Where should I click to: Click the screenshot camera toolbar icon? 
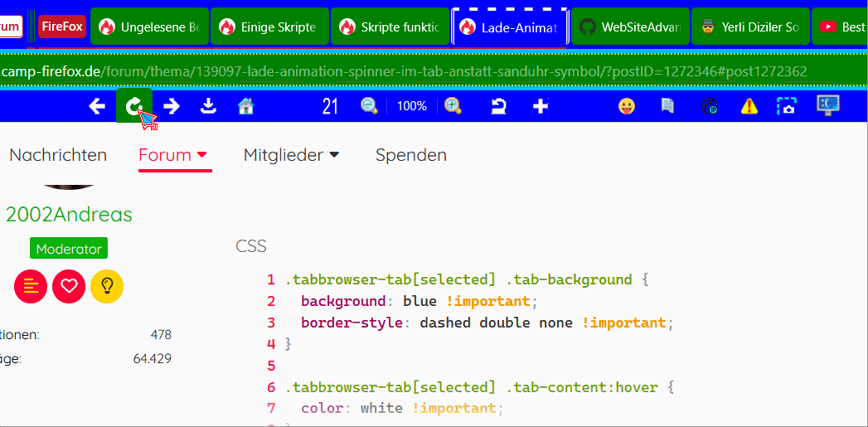786,106
